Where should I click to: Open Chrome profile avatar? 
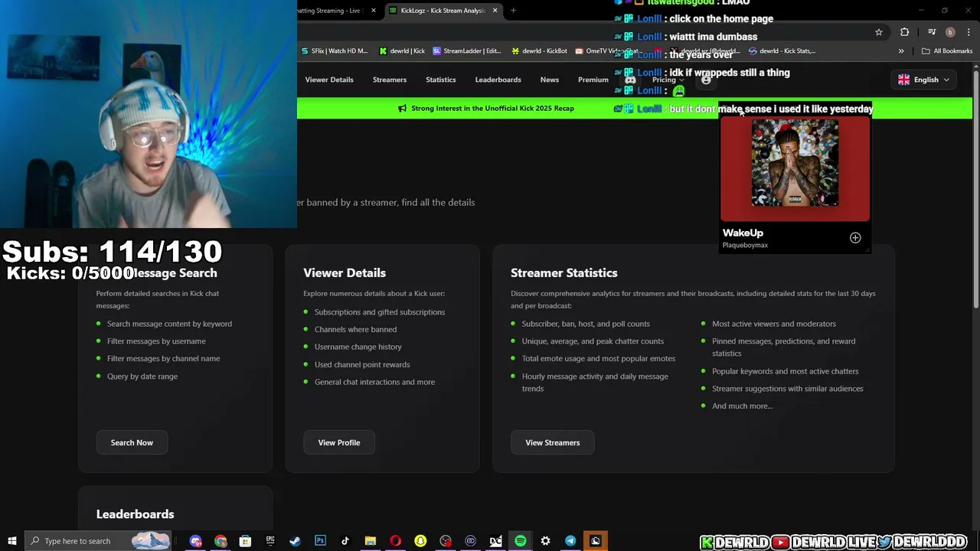[950, 32]
